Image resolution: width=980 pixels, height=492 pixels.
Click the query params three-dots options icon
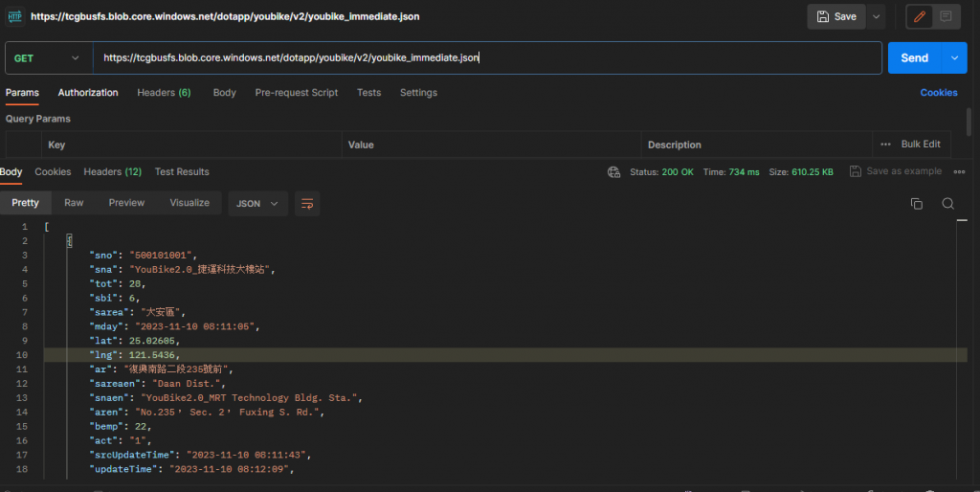coord(885,145)
